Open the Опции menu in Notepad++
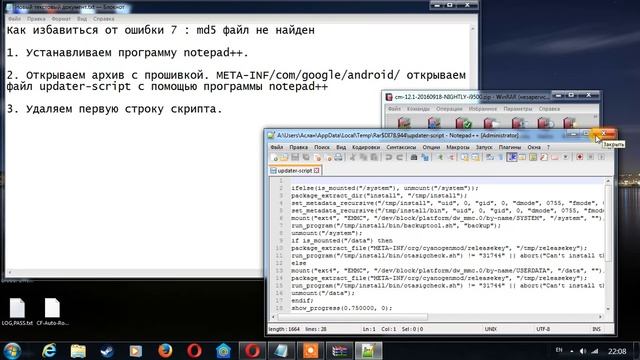Screen dimensions: 640x360 tap(431, 147)
